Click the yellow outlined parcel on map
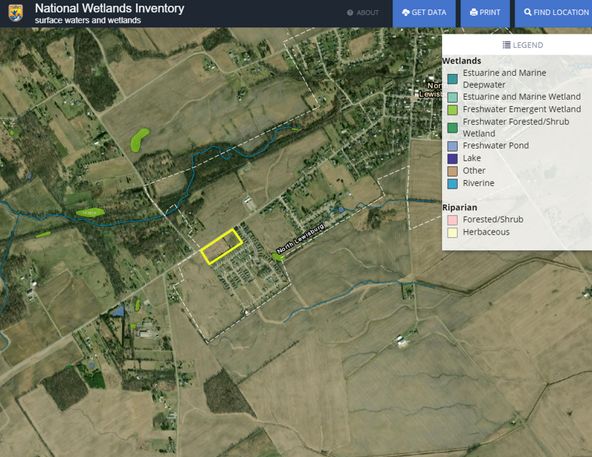The width and height of the screenshot is (592, 457). 222,246
